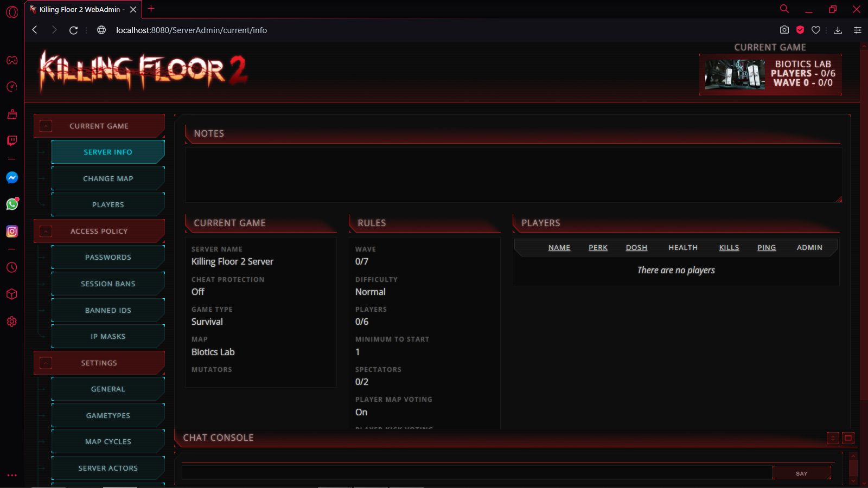This screenshot has height=488, width=868.
Task: Open browser History clock icon
Action: point(12,267)
